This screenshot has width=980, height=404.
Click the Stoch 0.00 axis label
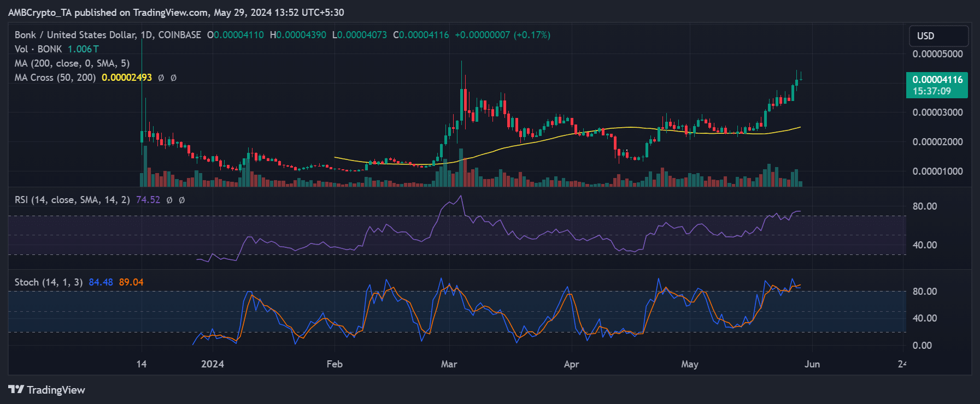(x=922, y=346)
